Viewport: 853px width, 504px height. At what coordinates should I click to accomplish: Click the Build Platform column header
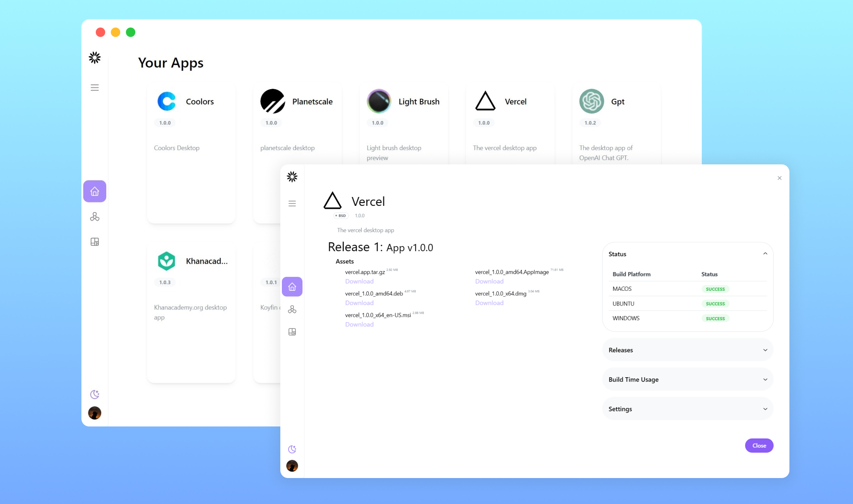[x=631, y=274]
